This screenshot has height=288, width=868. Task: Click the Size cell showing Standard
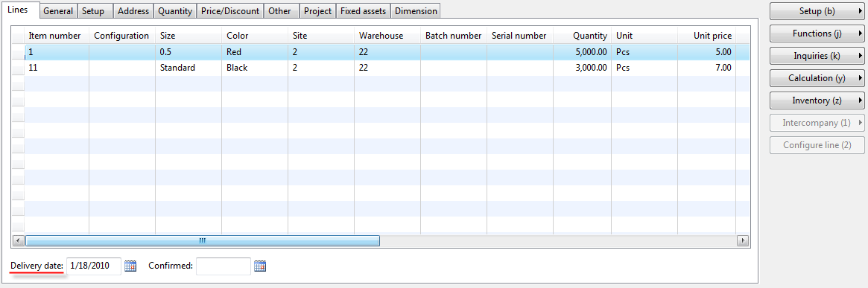[x=189, y=68]
